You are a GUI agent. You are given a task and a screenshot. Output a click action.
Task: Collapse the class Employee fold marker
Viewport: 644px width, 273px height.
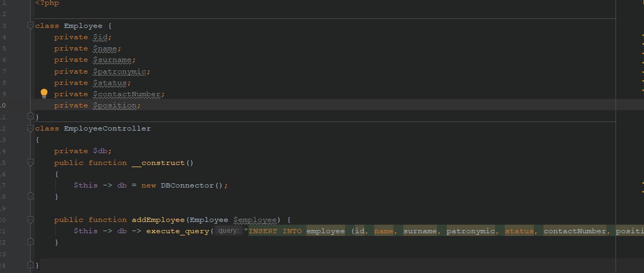click(x=30, y=25)
